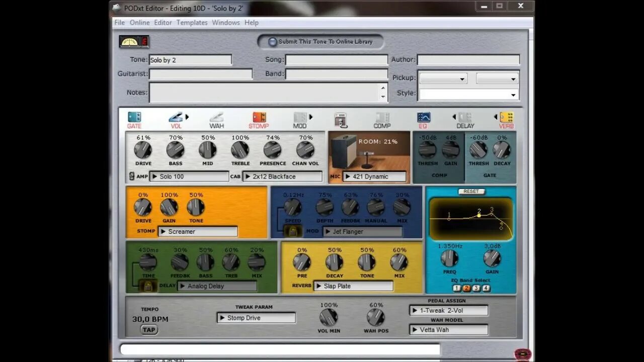Click the VOL MIN knob
The image size is (644, 362).
pos(329,317)
